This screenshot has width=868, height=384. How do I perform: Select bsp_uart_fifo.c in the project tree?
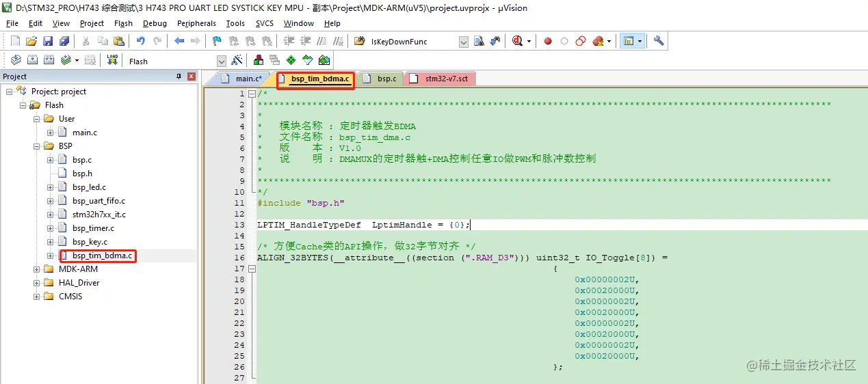(x=98, y=201)
